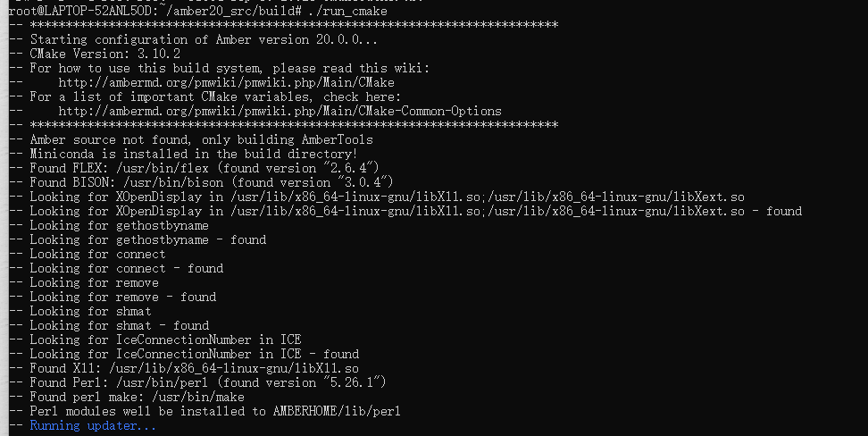Click the /usr/bin/bison path text
The image size is (868, 436).
(154, 182)
